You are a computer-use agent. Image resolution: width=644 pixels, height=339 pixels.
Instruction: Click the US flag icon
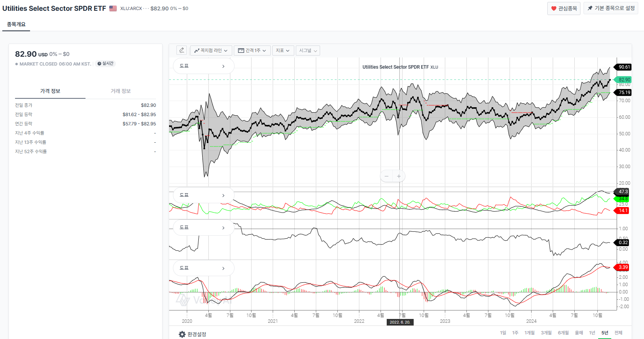point(113,8)
